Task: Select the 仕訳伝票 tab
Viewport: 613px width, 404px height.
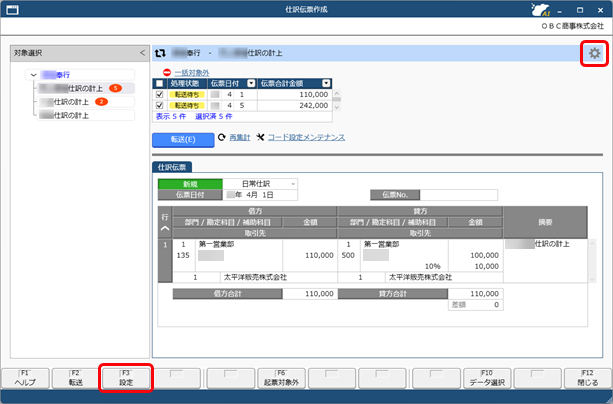Action: [172, 167]
